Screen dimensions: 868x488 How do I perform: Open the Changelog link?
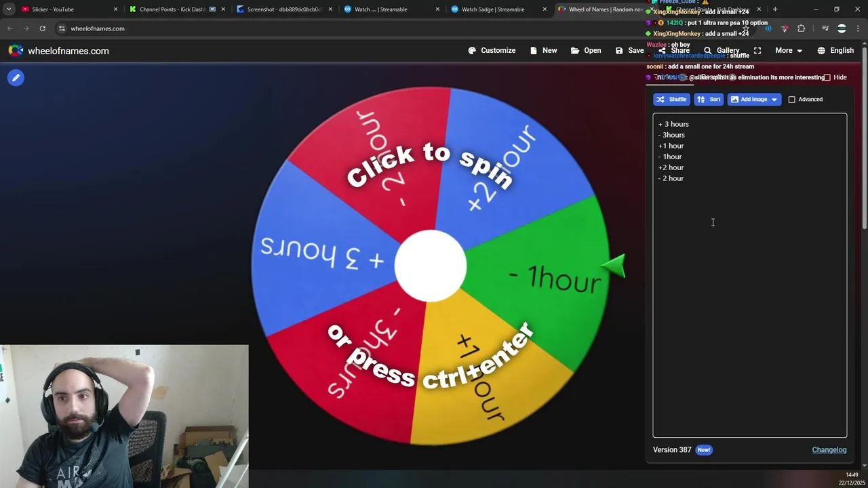(x=829, y=450)
